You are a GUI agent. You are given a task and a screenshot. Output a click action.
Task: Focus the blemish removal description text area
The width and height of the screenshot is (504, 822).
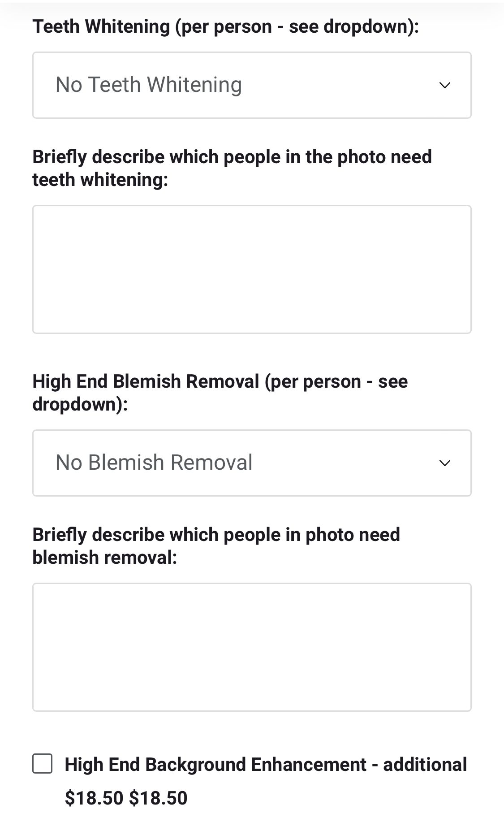tap(251, 647)
